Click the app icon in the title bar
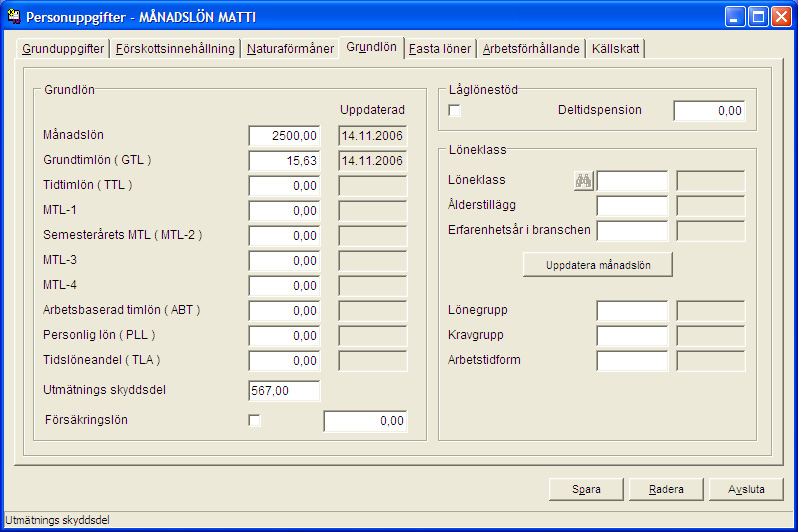 14,16
